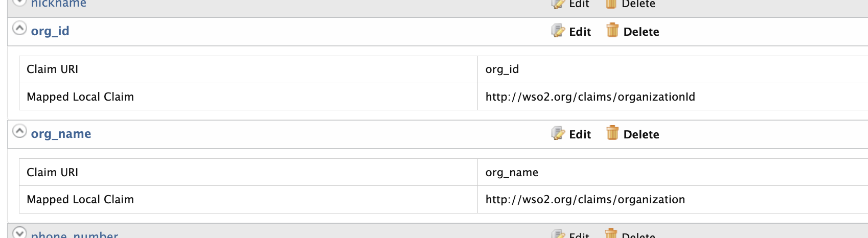Collapse the org_id claim section
The height and width of the screenshot is (238, 868).
click(x=19, y=28)
